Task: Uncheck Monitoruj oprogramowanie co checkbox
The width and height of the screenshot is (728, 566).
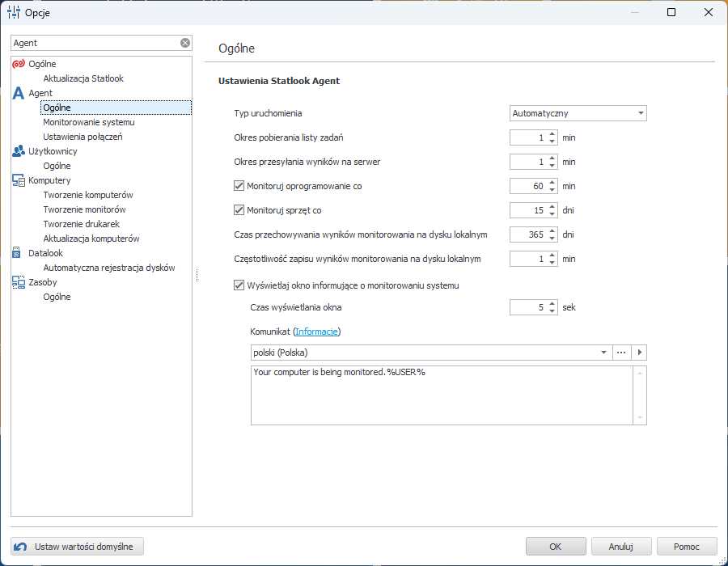Action: coord(239,186)
